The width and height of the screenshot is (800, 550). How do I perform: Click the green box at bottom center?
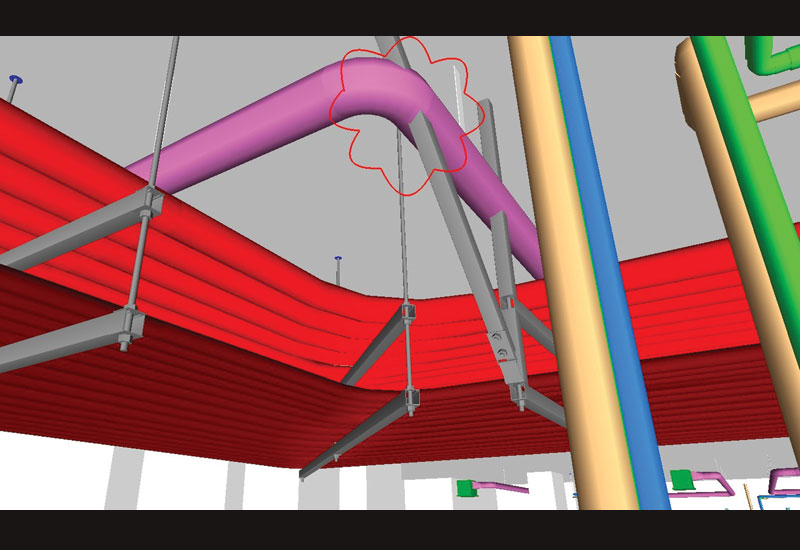point(466,488)
